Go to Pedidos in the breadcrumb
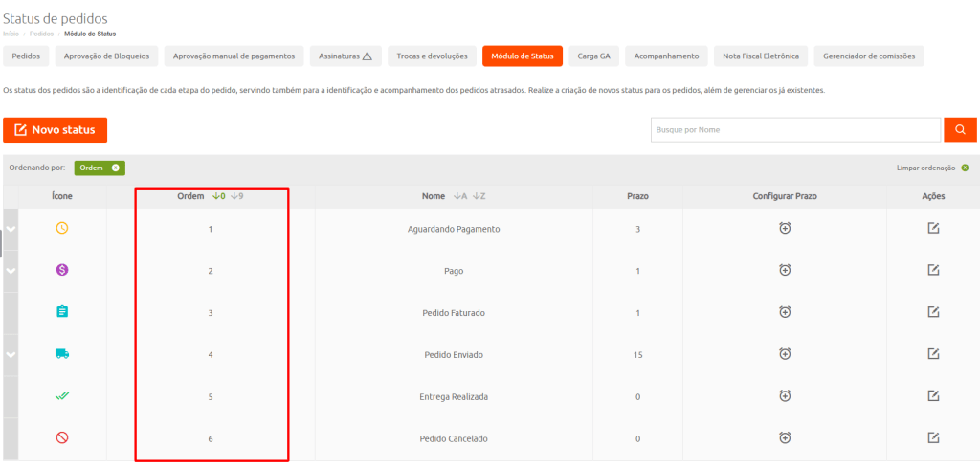Image resolution: width=980 pixels, height=470 pixels. tap(41, 34)
